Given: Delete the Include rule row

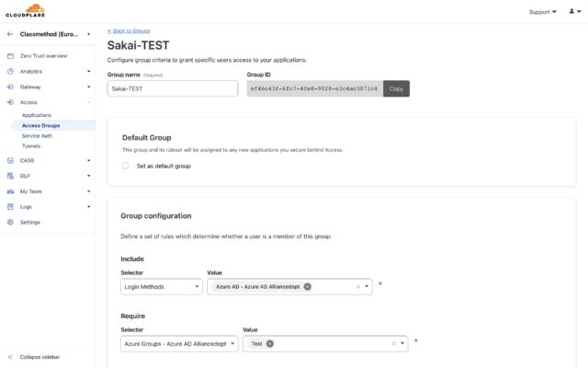Looking at the screenshot, I should (x=380, y=283).
